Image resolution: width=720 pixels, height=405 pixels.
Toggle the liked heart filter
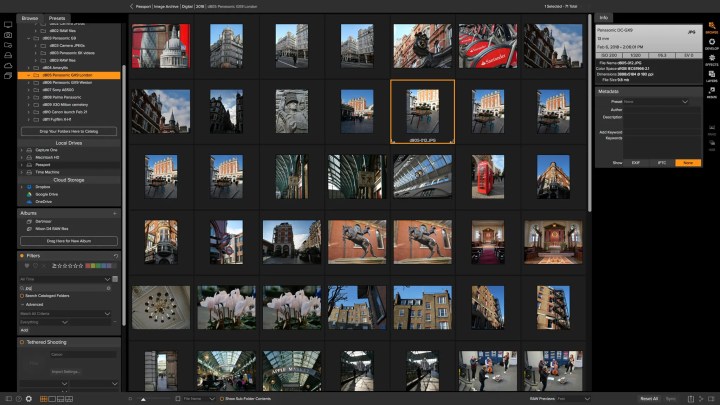pos(27,266)
